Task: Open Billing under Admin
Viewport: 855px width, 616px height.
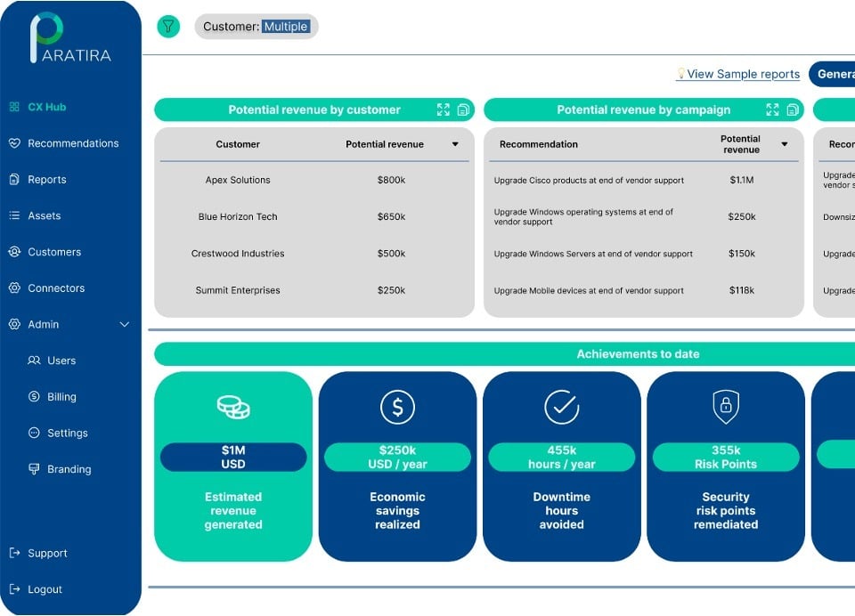Action: coord(61,397)
